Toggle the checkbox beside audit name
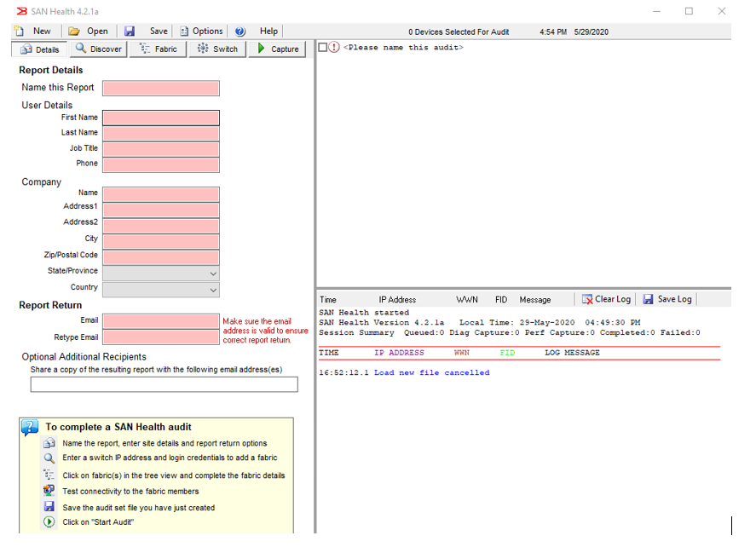Viewport: 756px width, 553px height. [323, 48]
